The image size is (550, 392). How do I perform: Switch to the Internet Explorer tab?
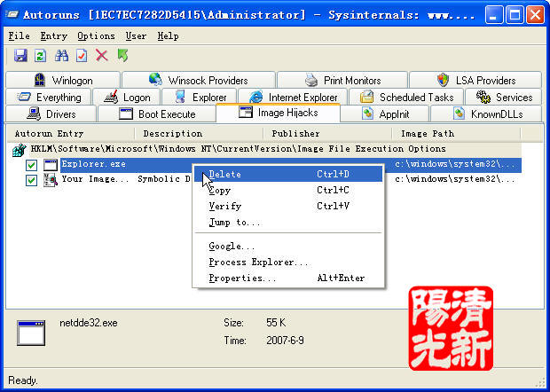point(293,97)
